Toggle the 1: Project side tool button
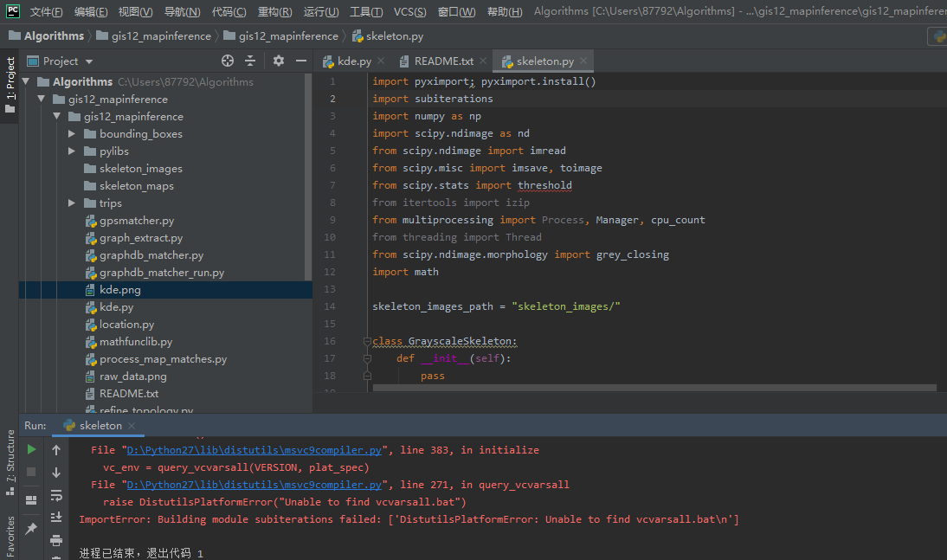Image resolution: width=947 pixels, height=560 pixels. 10,85
